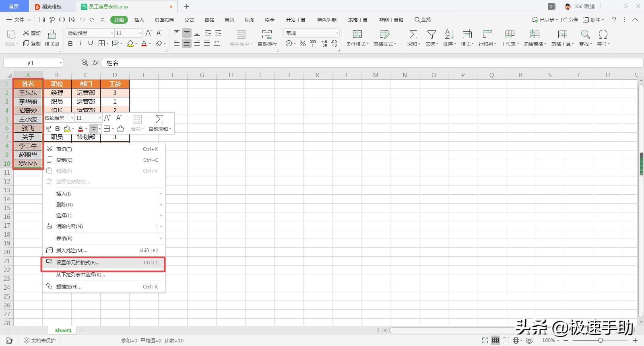Screen dimensions: 644x346
Task: Click the Sum (求和) sigma icon
Action: click(413, 35)
